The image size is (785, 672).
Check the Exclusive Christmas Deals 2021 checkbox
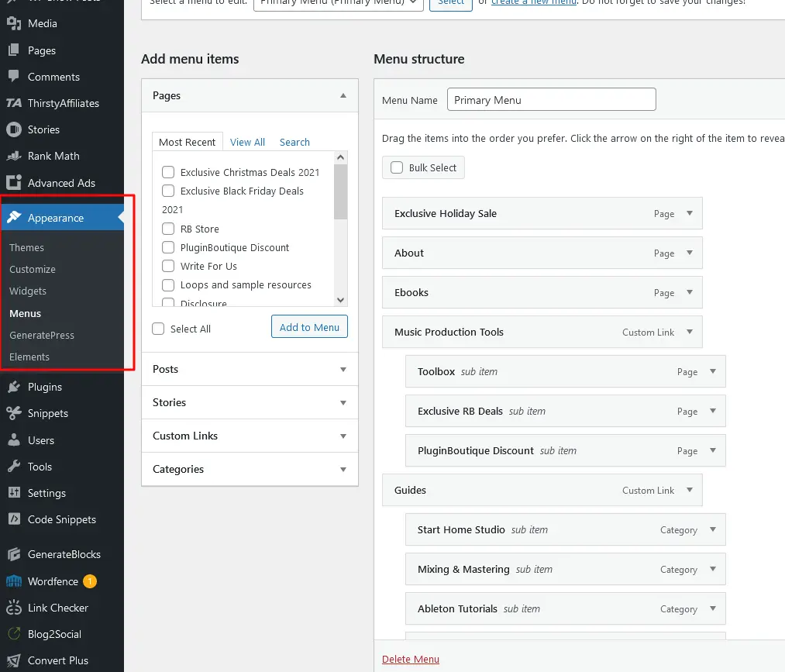(x=168, y=172)
